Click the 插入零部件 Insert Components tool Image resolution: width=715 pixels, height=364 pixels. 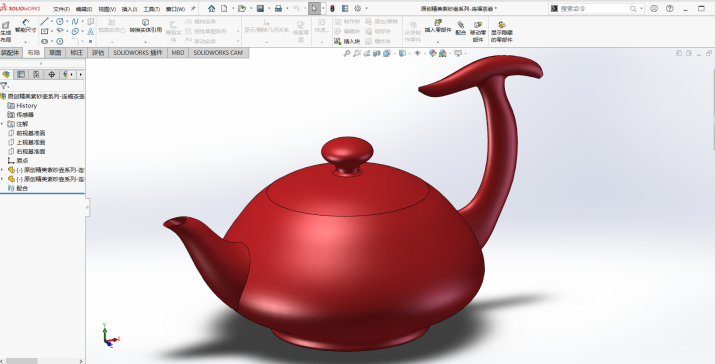438,26
